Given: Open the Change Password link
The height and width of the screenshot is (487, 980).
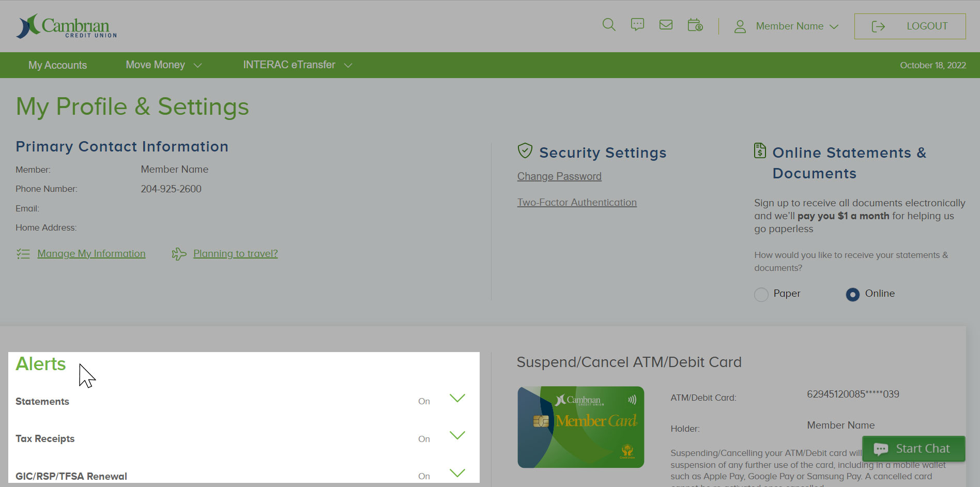Looking at the screenshot, I should click(559, 176).
